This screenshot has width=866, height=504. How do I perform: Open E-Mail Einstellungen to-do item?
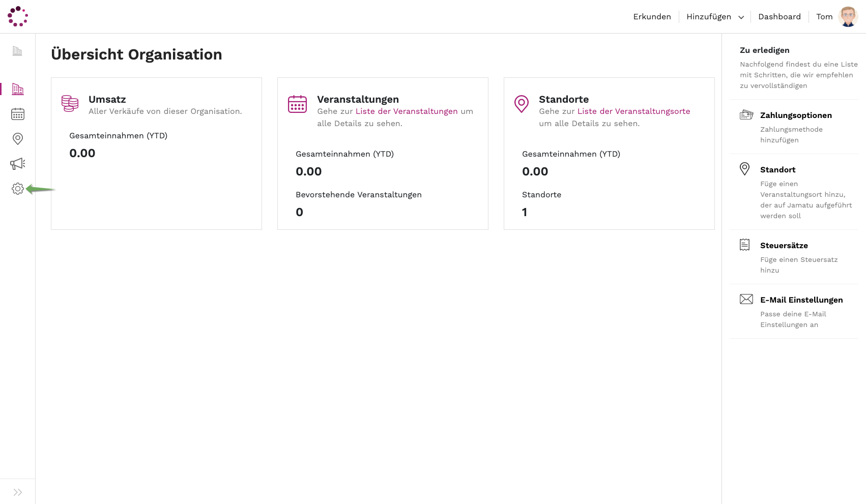click(801, 300)
